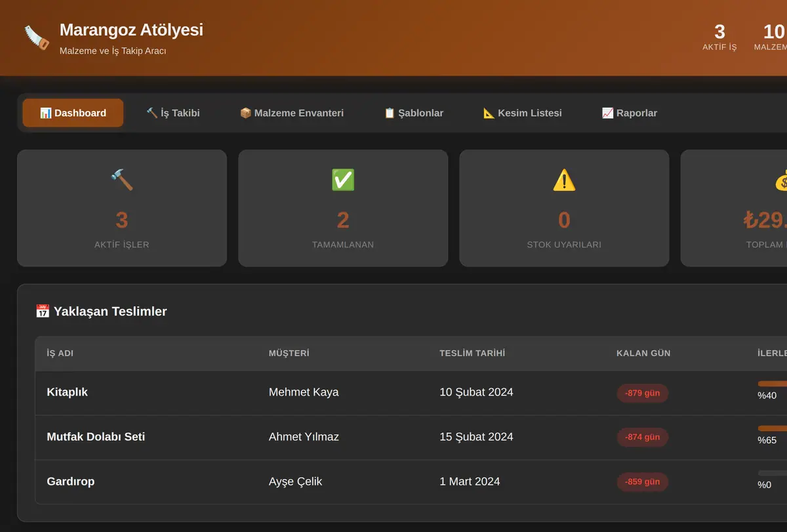This screenshot has width=787, height=532.
Task: Click the date 1 Mart 2024
Action: tap(470, 481)
